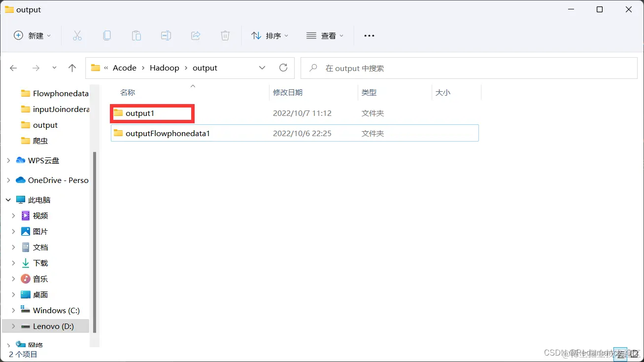Image resolution: width=644 pixels, height=362 pixels.
Task: Click Hadoop in the address breadcrumb
Action: 165,68
